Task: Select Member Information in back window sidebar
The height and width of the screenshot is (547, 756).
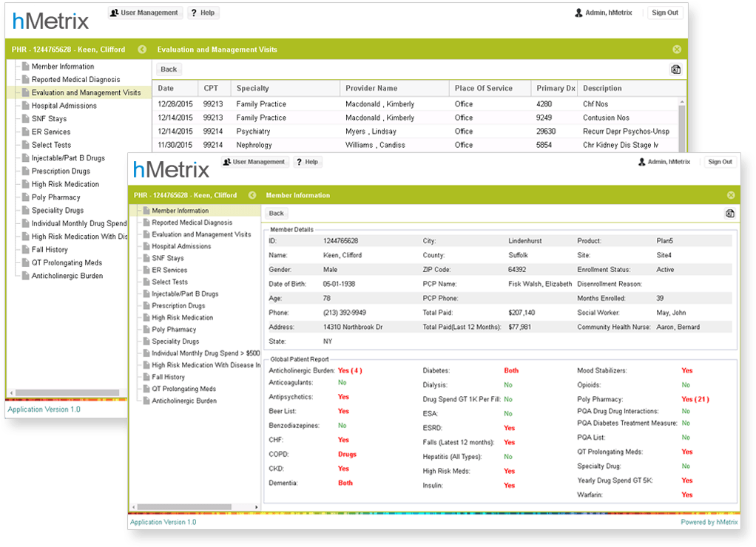Action: pyautogui.click(x=63, y=67)
